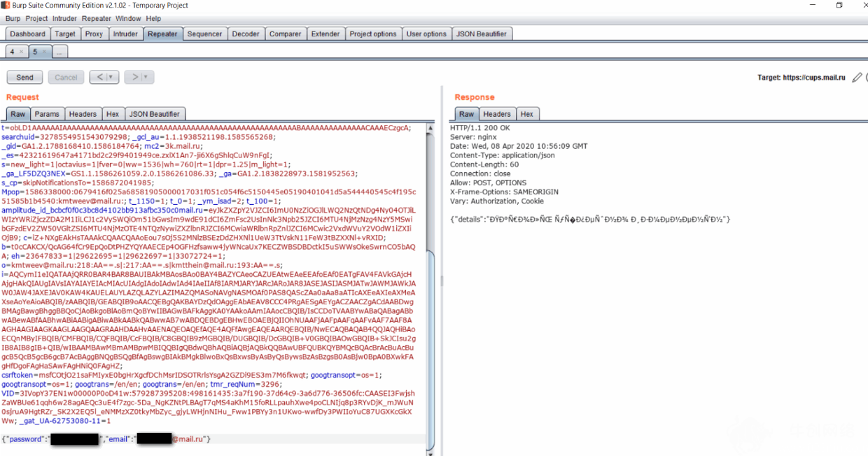The width and height of the screenshot is (868, 456).
Task: Open the User options tab
Action: coord(426,34)
